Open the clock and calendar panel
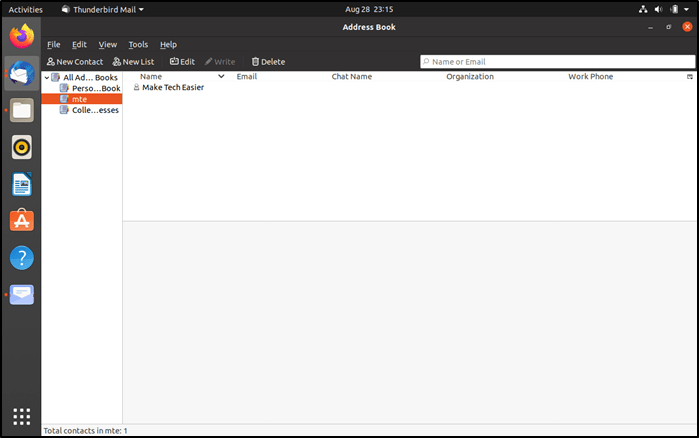699x438 pixels. [369, 9]
